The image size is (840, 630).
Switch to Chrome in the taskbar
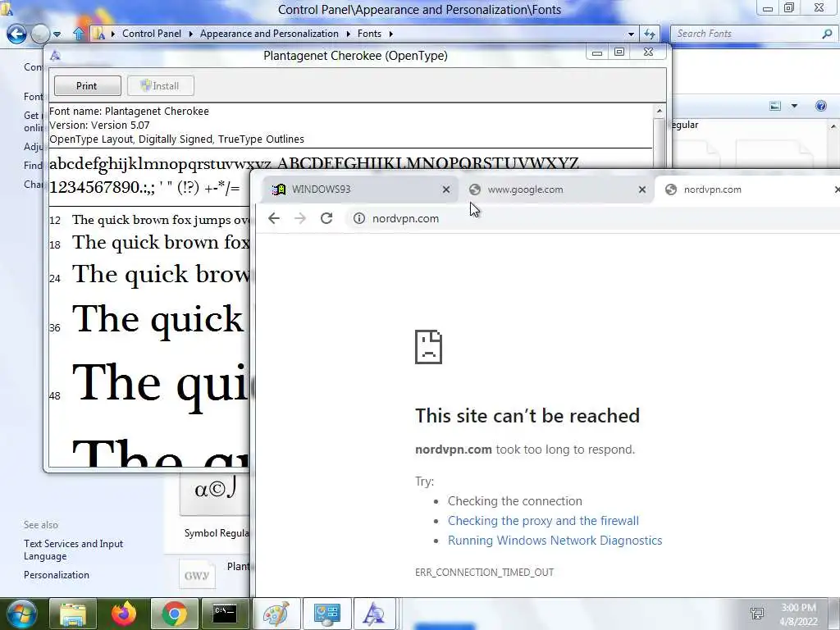pos(174,614)
